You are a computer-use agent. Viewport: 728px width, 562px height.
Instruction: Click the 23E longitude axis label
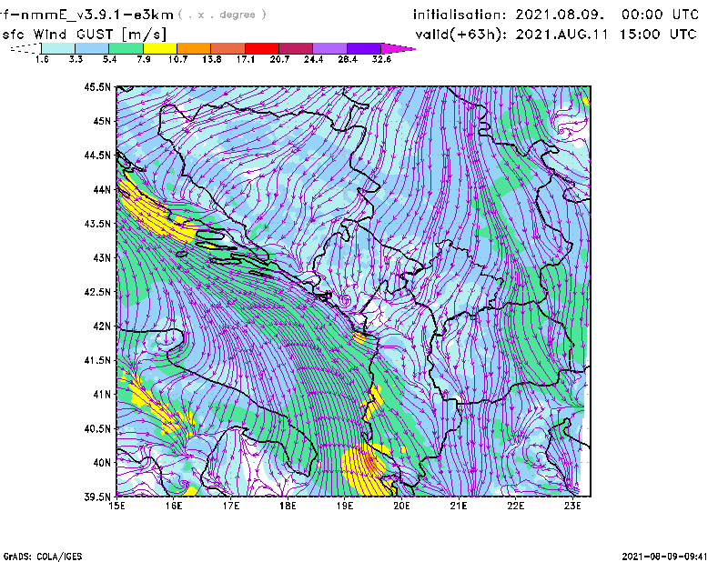point(573,505)
